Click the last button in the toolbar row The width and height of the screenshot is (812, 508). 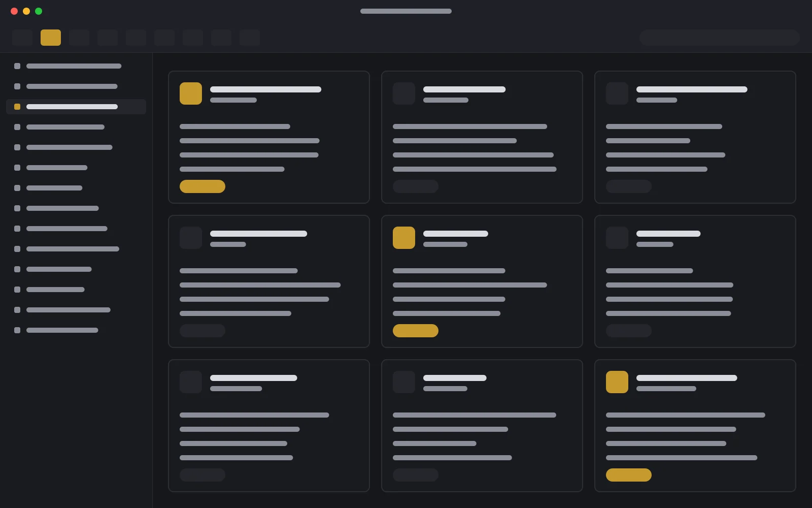tap(250, 38)
